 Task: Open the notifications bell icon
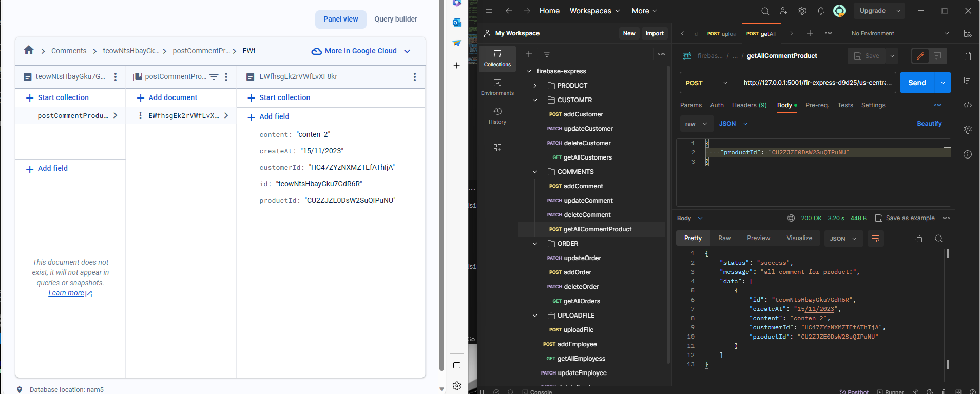coord(820,11)
